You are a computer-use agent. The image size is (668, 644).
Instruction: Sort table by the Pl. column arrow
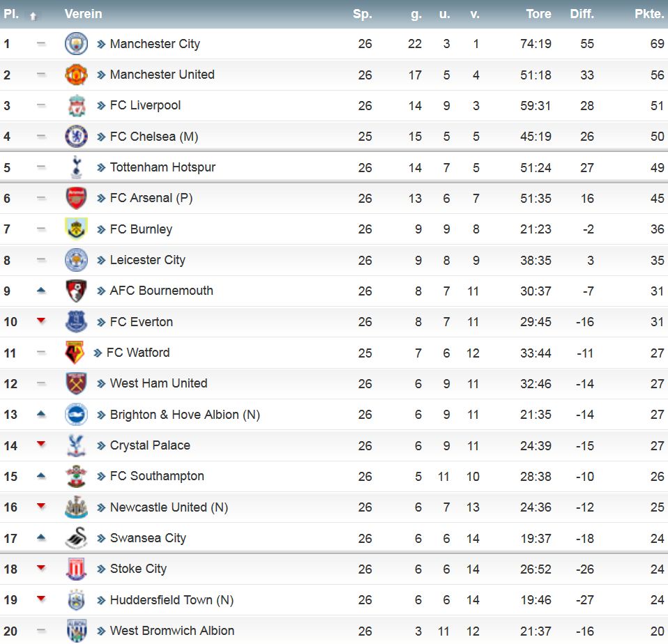click(33, 16)
